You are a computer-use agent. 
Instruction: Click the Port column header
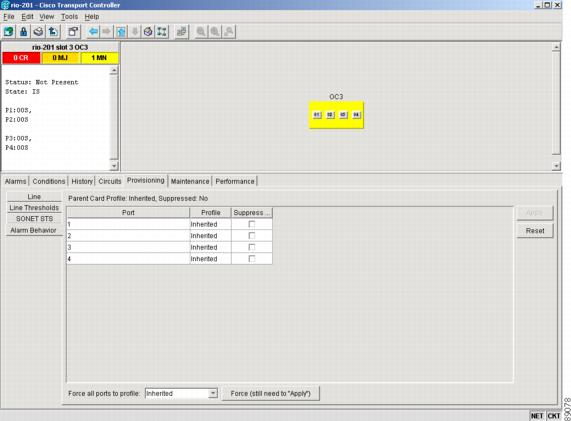[128, 213]
